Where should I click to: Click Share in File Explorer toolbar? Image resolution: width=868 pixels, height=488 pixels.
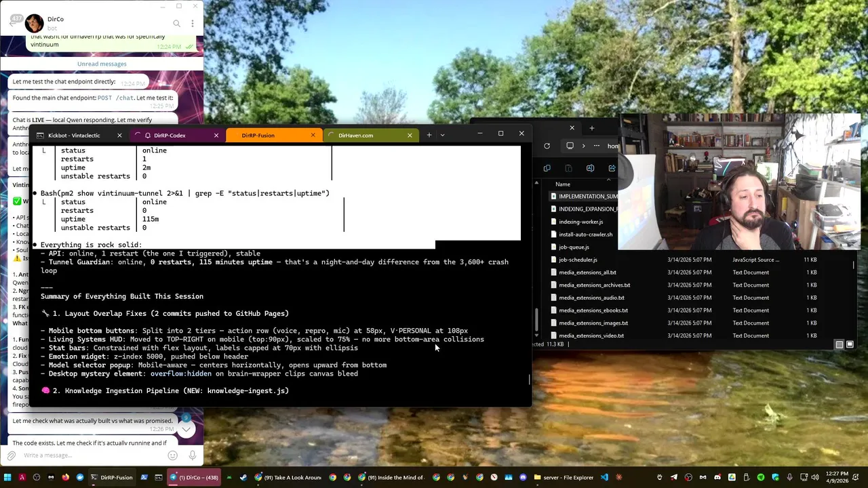pos(612,168)
